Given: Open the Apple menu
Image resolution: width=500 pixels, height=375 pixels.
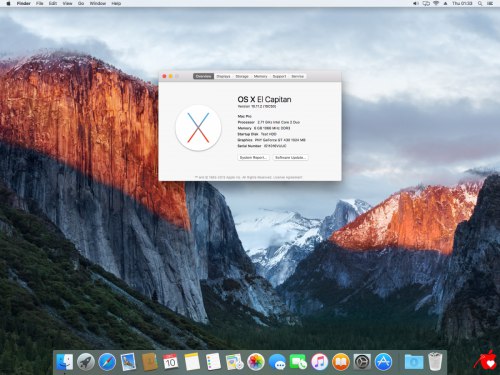Looking at the screenshot, I should tap(8, 3).
